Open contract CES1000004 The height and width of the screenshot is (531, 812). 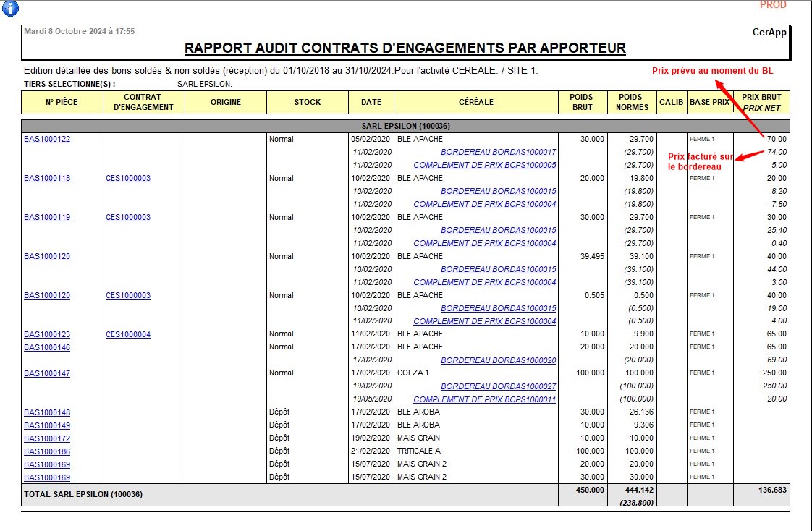pos(128,335)
